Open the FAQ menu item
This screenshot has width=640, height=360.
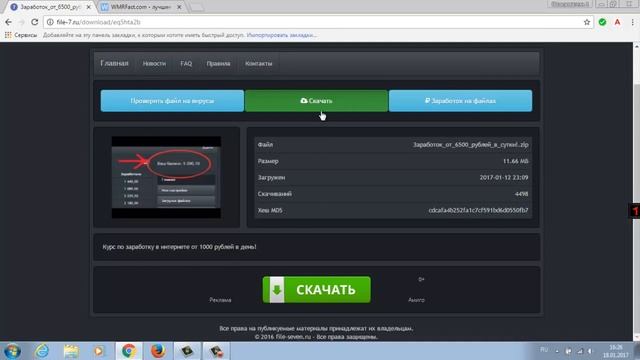click(x=186, y=64)
